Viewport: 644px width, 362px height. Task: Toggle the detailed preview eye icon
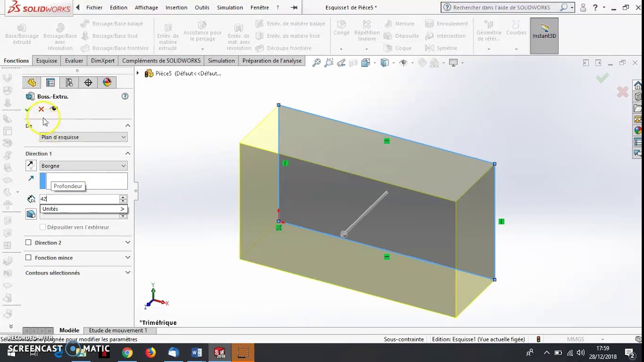(54, 109)
